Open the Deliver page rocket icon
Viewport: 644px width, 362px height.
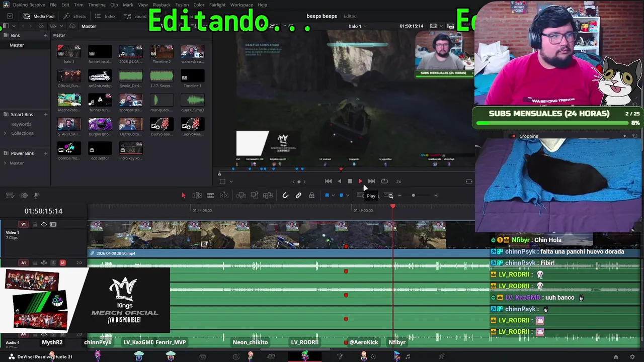441,357
